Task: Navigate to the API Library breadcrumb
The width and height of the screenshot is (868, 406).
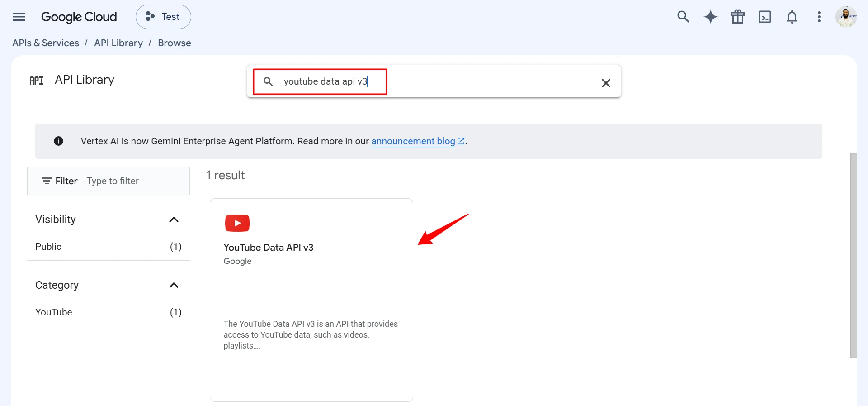Action: click(118, 43)
